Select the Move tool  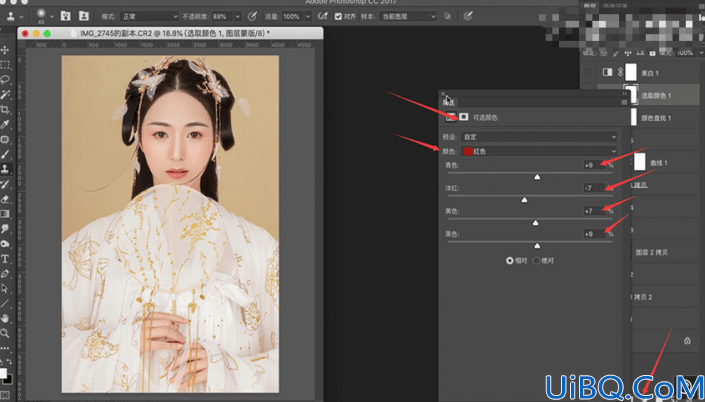pyautogui.click(x=5, y=50)
